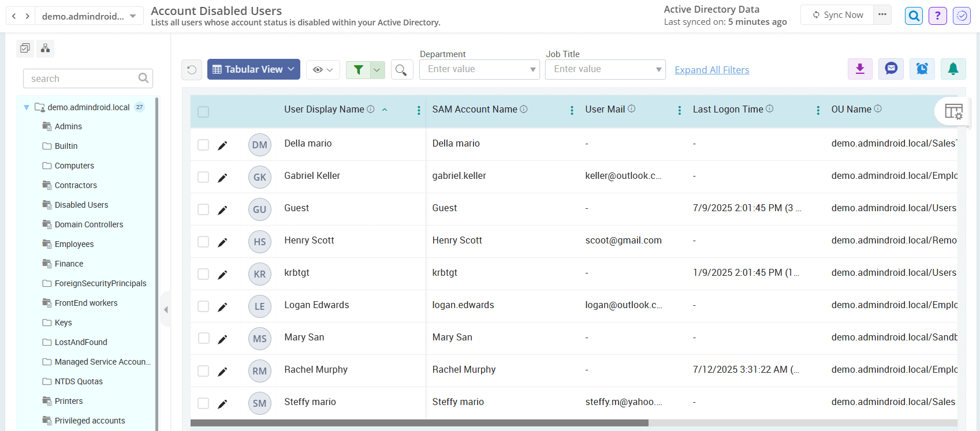
Task: Open SAM Account Name column options menu
Action: point(572,110)
